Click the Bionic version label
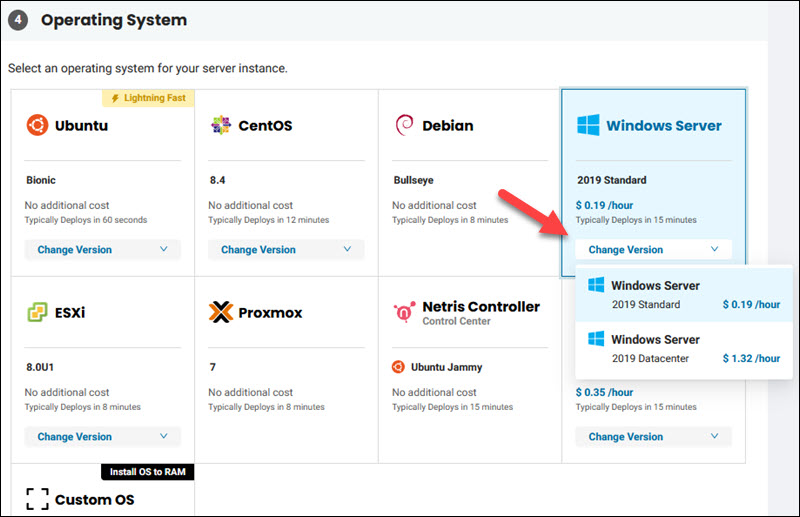This screenshot has height=517, width=800. click(x=41, y=180)
